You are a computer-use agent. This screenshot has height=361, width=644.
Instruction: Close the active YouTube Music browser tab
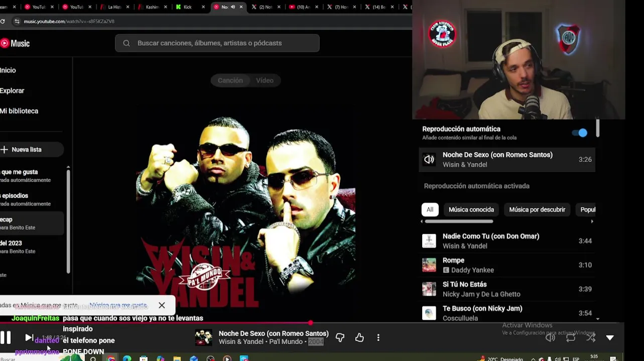pos(241,7)
